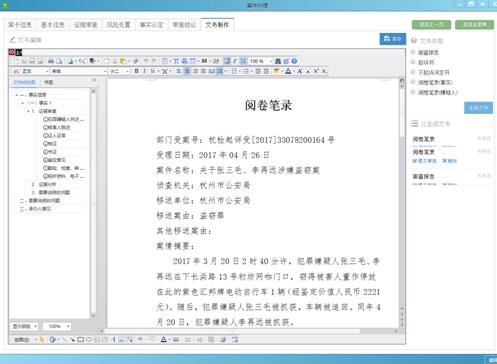
Task: Toggle Underline formatting
Action: pyautogui.click(x=153, y=71)
